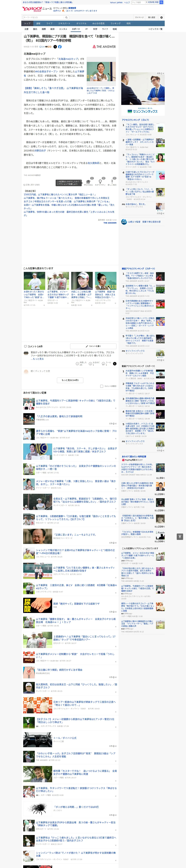Click the back-to-top arrow button

click(x=180, y=536)
